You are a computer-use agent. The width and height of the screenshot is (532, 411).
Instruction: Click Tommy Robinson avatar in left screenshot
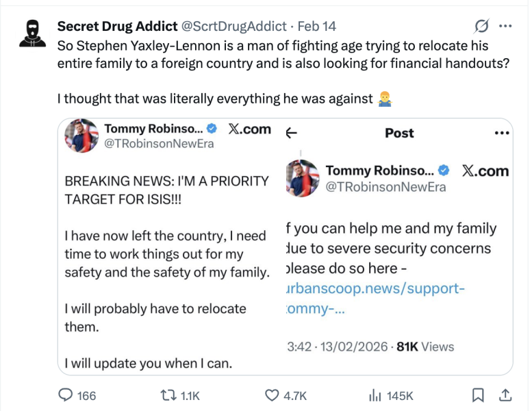[x=81, y=135]
